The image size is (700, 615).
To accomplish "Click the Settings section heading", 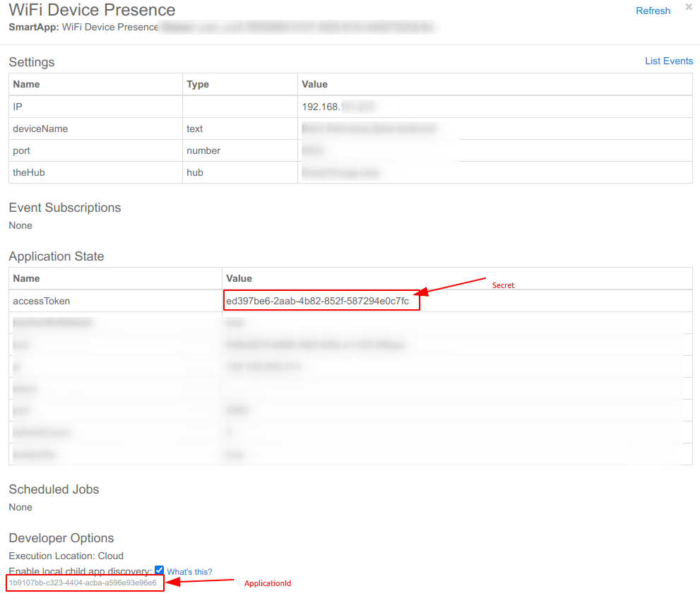I will pos(32,62).
